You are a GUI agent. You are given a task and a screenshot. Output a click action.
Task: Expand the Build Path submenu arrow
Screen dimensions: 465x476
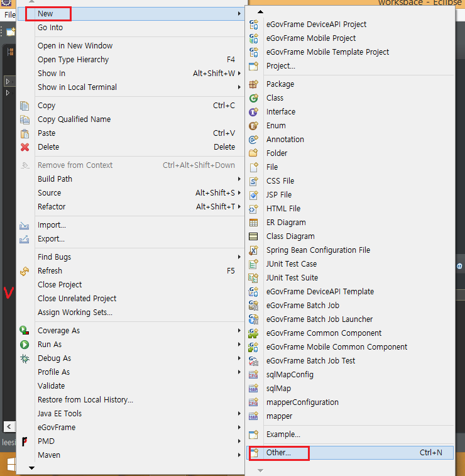pyautogui.click(x=239, y=179)
